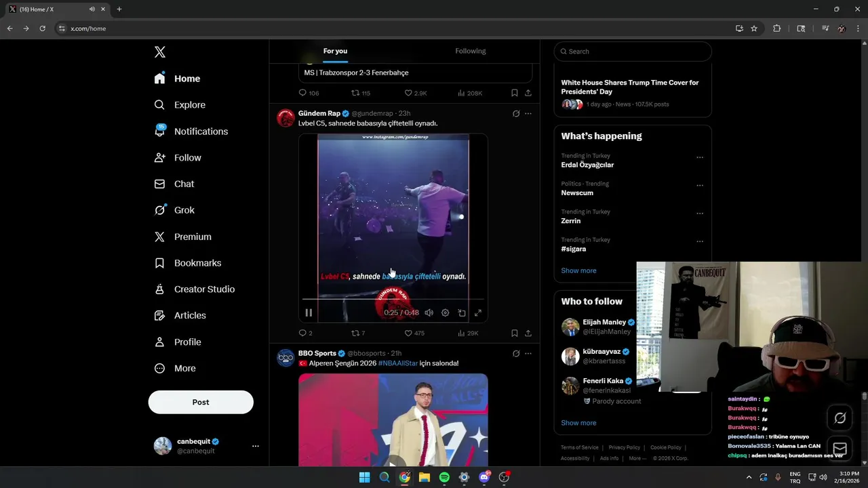The image size is (868, 488).
Task: Mute the Gündem Rap video sound
Action: click(x=429, y=312)
